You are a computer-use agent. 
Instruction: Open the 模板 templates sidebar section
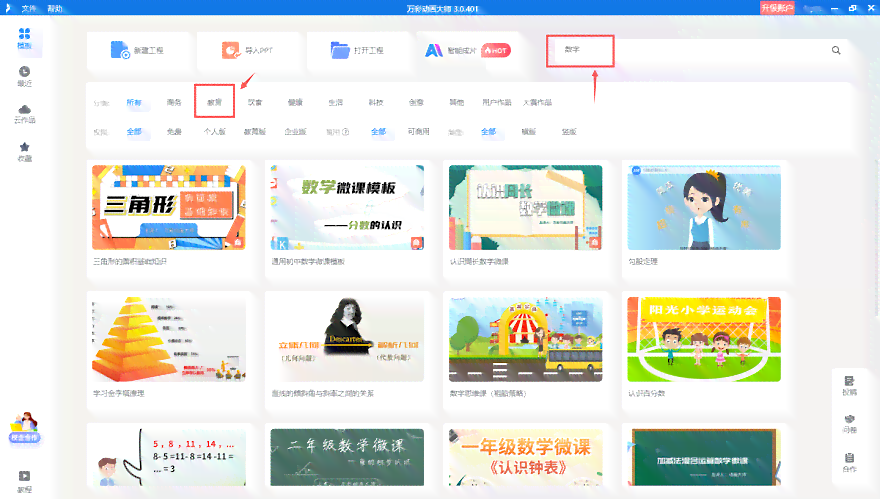pyautogui.click(x=24, y=38)
